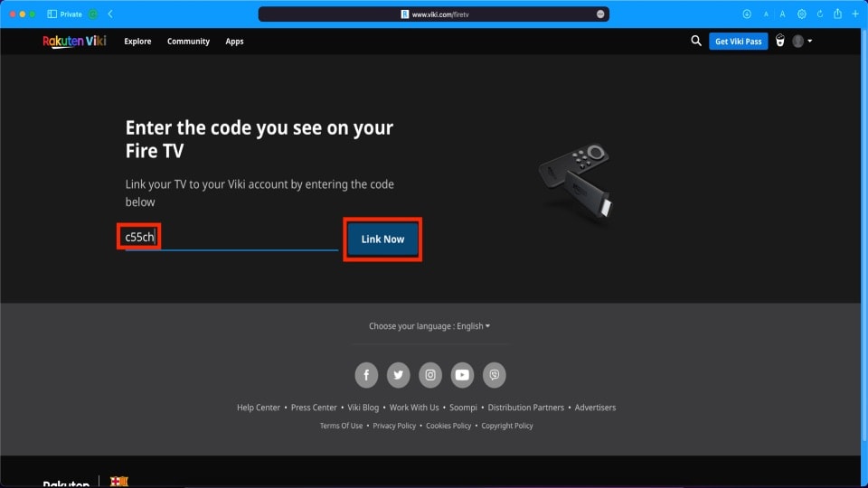Viewport: 868px width, 488px height.
Task: Increase text size with the large A
Action: click(x=782, y=14)
